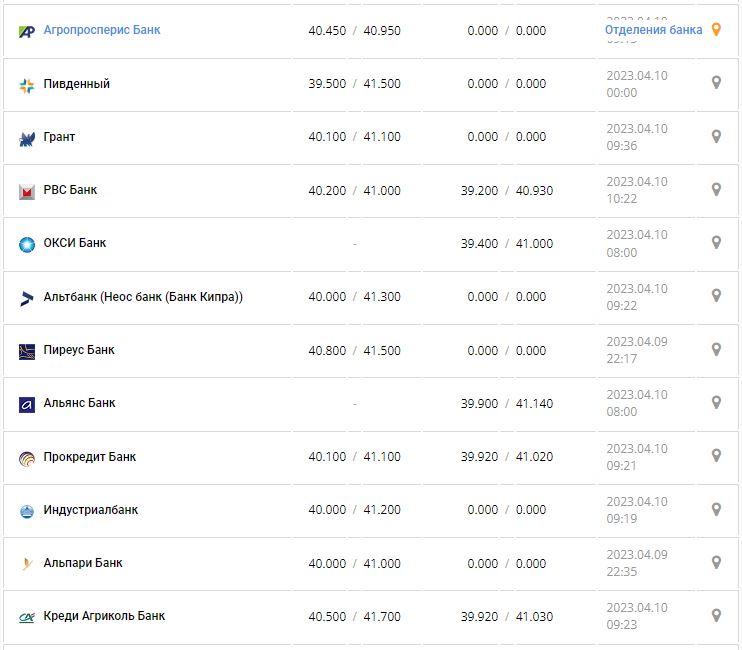
Task: Click the РВС Банк 40.200 / 41.000 rate
Action: [354, 190]
